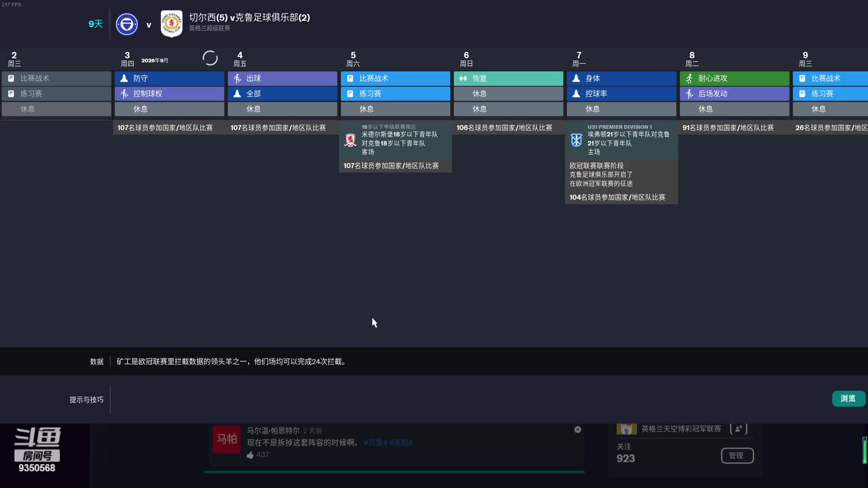Click the 提示与技巧 label
The height and width of the screenshot is (488, 868).
click(86, 400)
